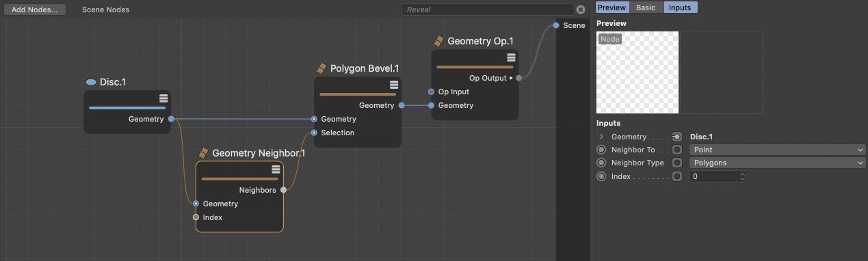Click the Selection label on Polygon Bevel.1
The height and width of the screenshot is (261, 868).
pos(337,133)
